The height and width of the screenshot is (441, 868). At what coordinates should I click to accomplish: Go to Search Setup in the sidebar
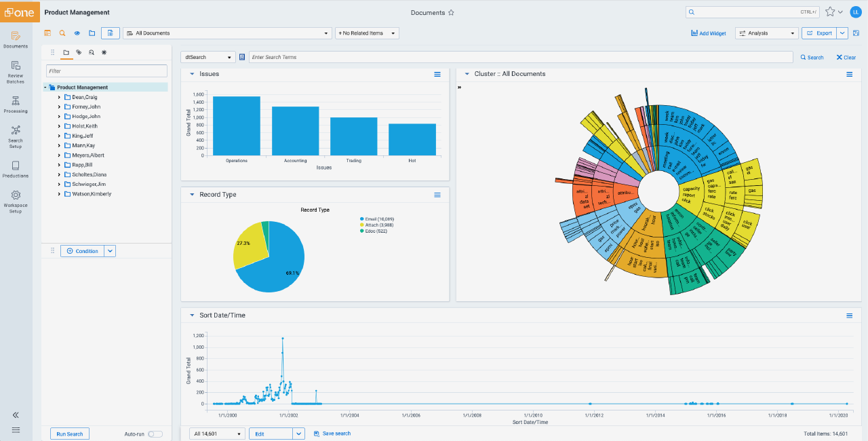[x=16, y=136]
